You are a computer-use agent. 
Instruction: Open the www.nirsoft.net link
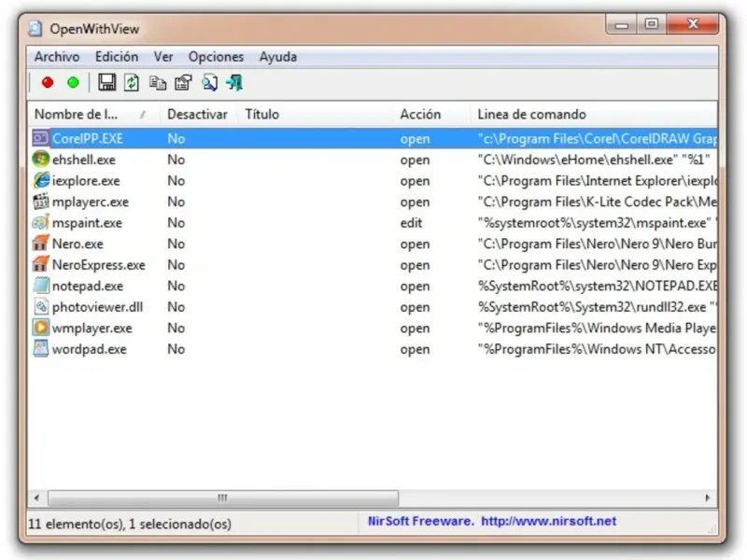[548, 521]
